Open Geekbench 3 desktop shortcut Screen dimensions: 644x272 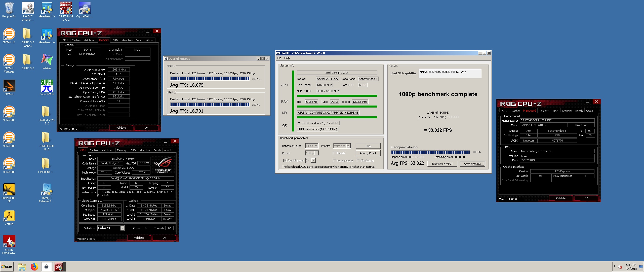coord(47,10)
